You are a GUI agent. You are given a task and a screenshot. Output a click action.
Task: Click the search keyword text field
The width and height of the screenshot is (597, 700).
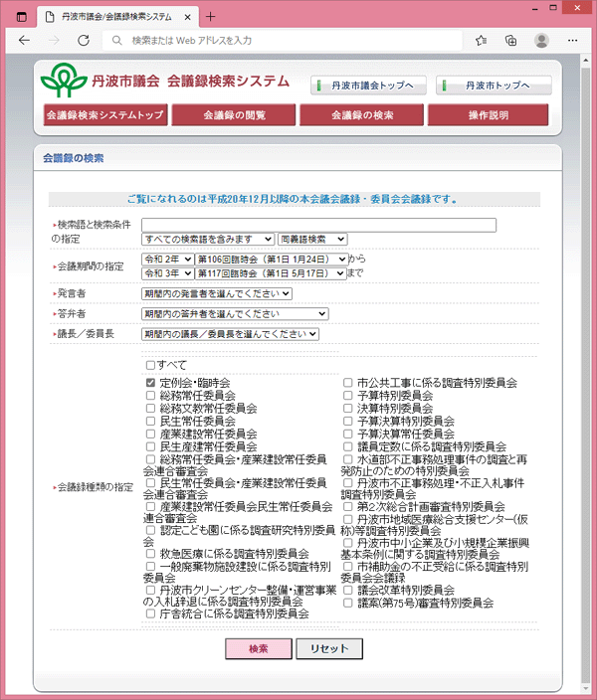318,225
